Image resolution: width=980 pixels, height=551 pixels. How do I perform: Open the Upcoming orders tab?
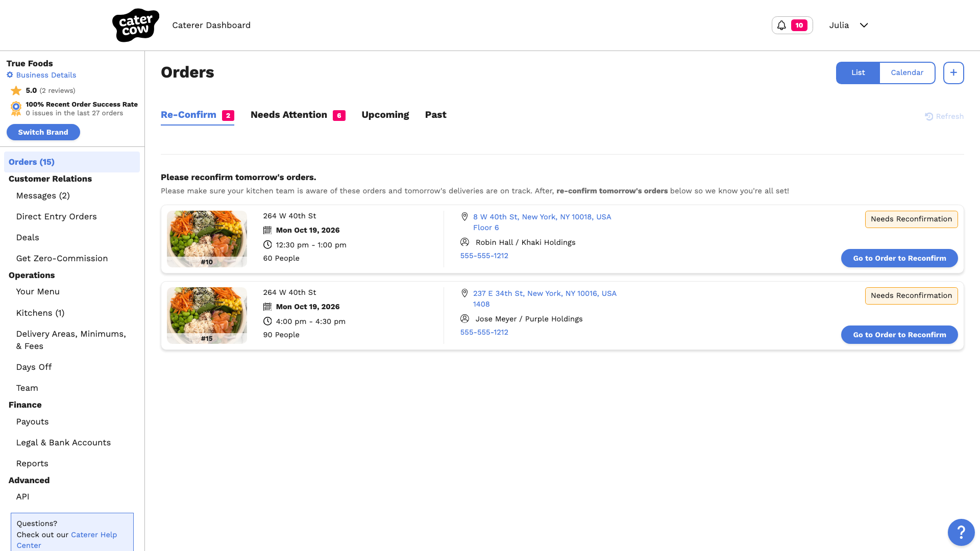point(385,115)
